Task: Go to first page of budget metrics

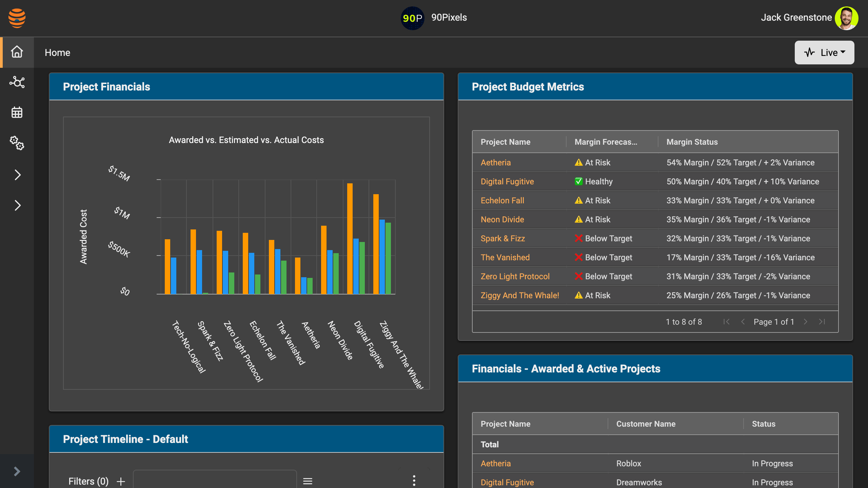Action: (726, 322)
